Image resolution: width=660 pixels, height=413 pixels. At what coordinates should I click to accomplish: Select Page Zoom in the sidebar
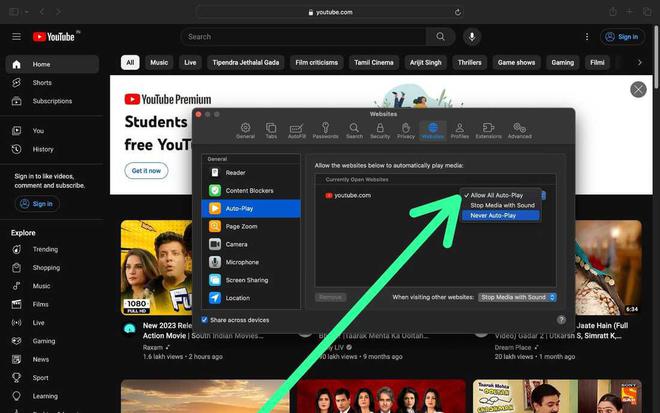click(251, 226)
